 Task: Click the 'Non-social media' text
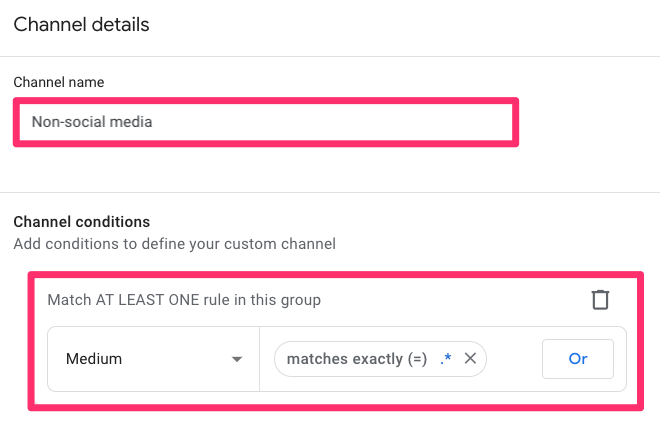pos(92,122)
